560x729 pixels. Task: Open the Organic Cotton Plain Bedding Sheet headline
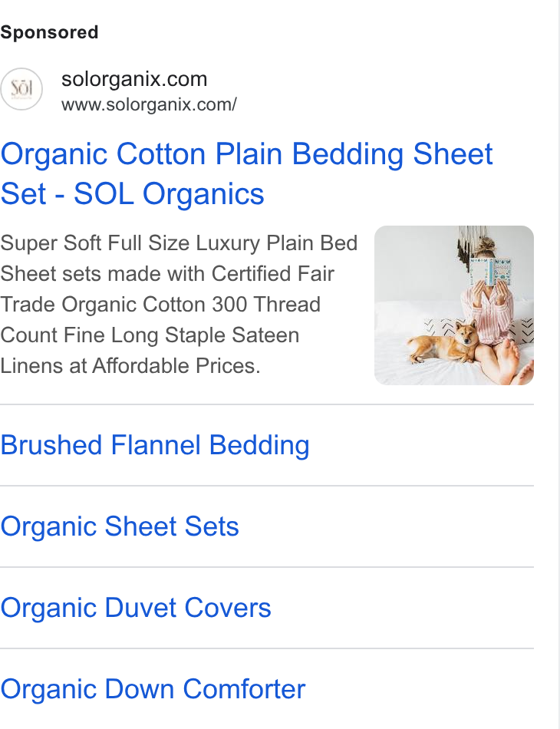(246, 154)
